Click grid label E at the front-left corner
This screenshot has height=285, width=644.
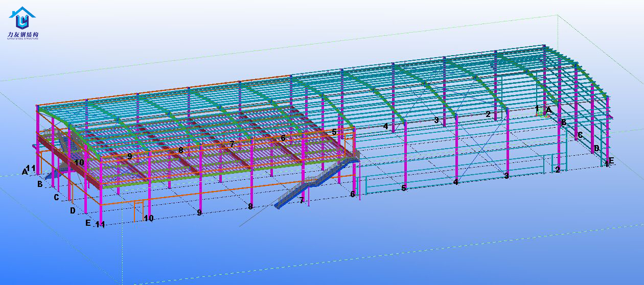[x=88, y=223]
